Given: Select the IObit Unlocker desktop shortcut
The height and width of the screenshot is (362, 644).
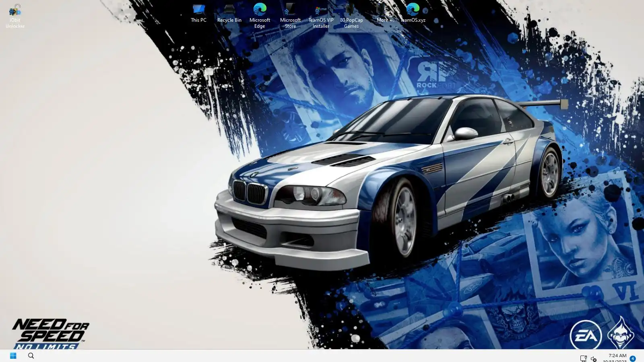Looking at the screenshot, I should point(15,16).
